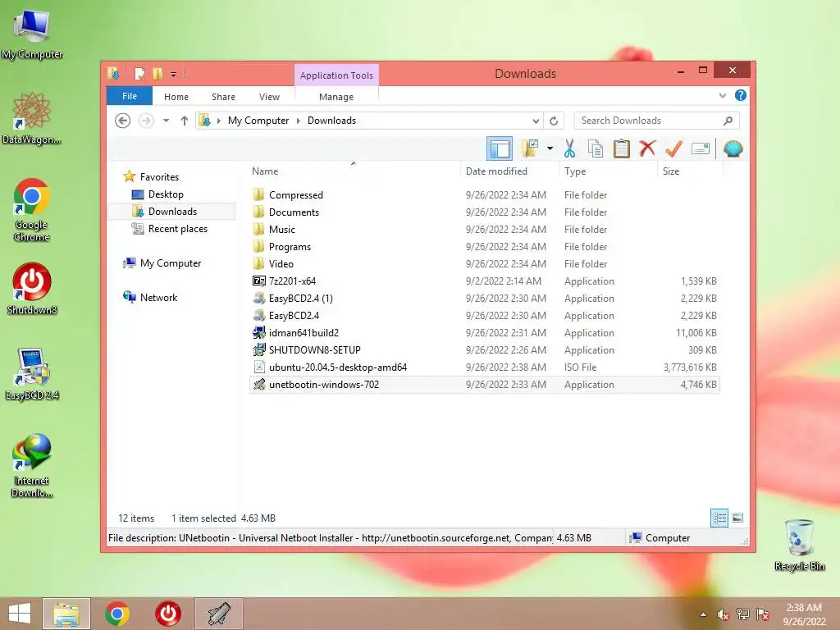Expand the ribbon with the chevron
Viewport: 840px width, 630px height.
(722, 95)
